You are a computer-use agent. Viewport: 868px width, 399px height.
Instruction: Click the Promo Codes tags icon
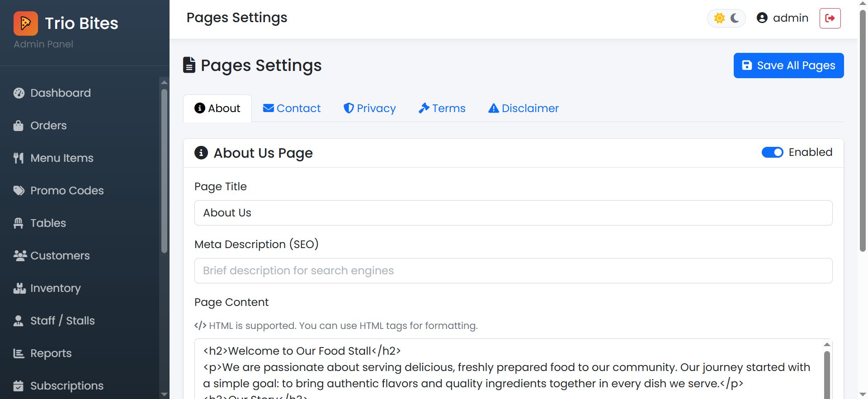(x=19, y=191)
